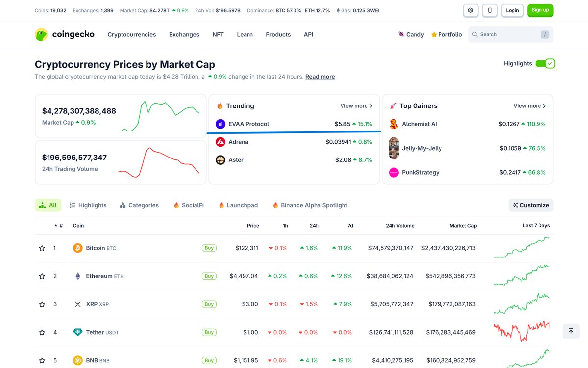Screen dimensions: 588x368
Task: Click Exchanges 1,399 stat
Action: [x=93, y=10]
